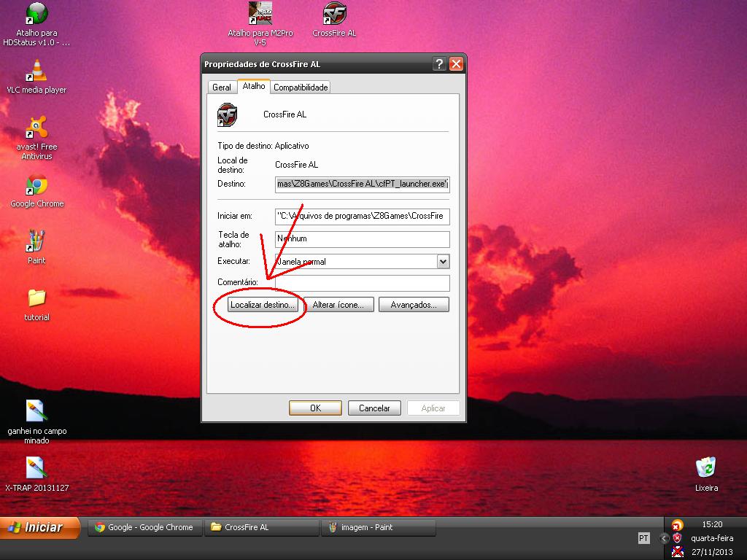
Task: Switch to the Geral tab
Action: [x=222, y=87]
